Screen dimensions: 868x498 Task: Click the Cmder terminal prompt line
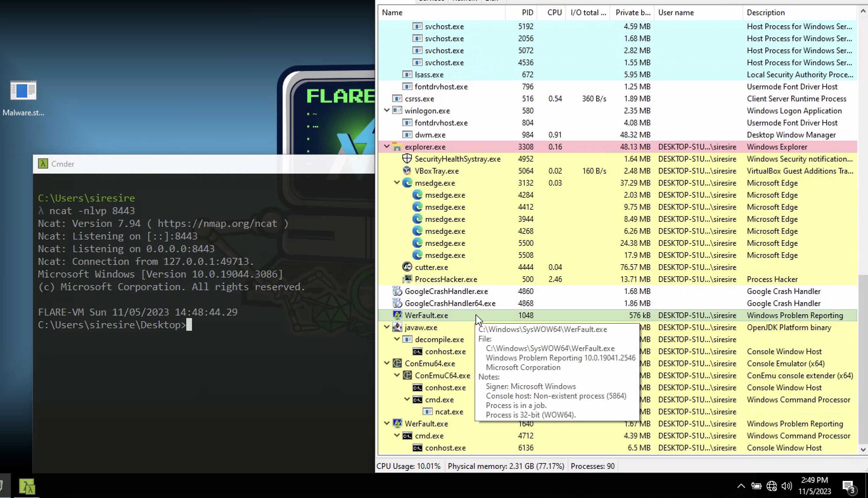(x=115, y=325)
